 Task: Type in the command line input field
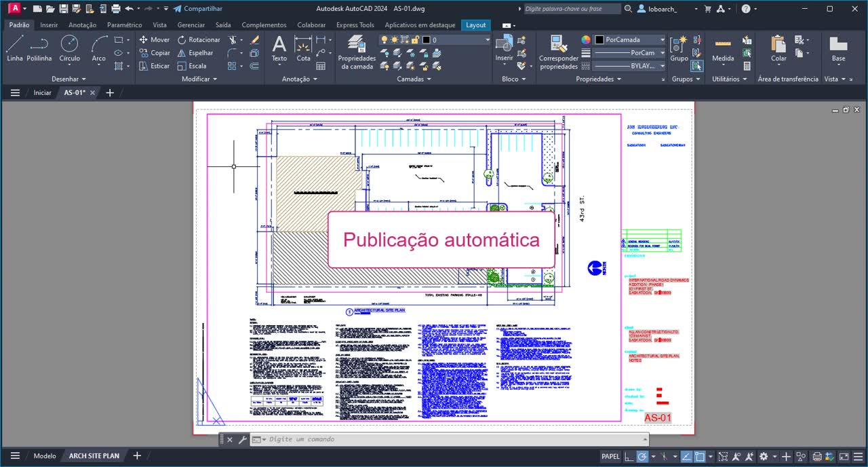point(407,439)
